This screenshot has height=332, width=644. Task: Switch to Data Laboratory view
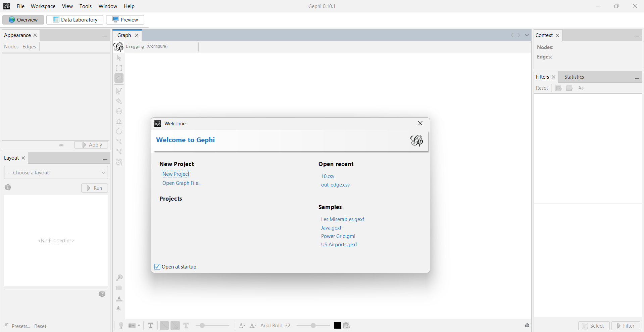[75, 19]
